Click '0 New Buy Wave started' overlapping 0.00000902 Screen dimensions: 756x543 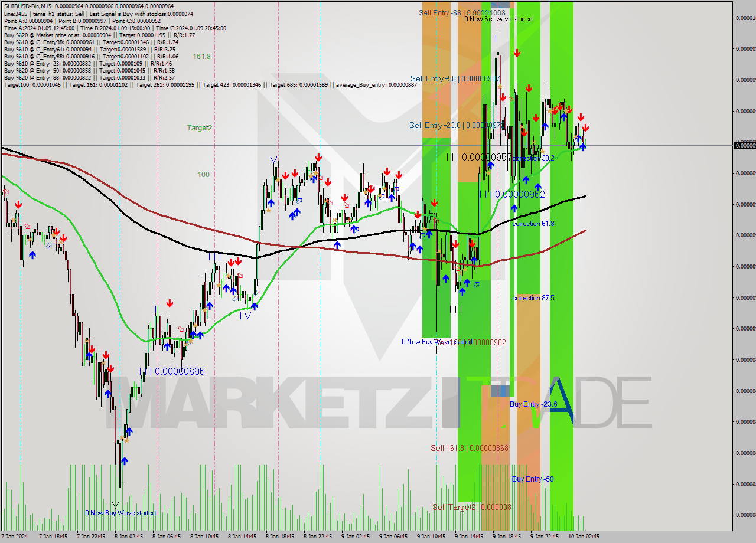click(437, 342)
